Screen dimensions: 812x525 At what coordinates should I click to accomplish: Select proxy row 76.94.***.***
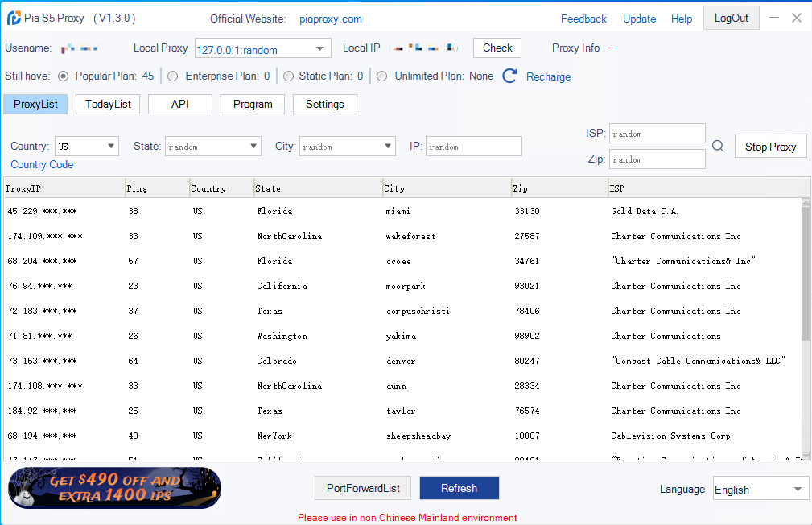tap(402, 286)
